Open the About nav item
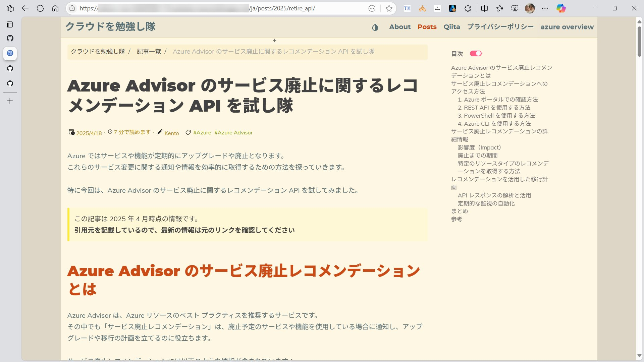Image resolution: width=644 pixels, height=362 pixels. pos(399,27)
